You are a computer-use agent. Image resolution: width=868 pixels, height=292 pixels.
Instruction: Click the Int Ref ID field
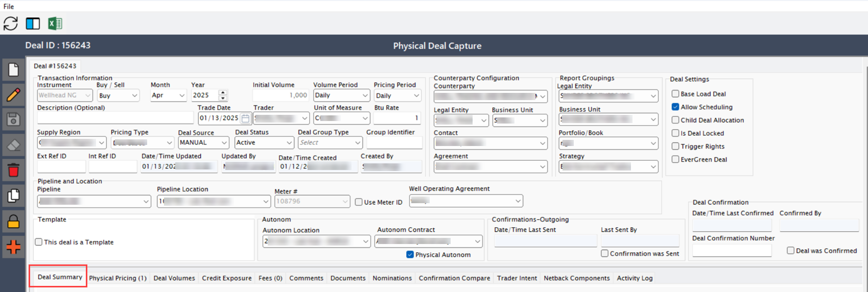click(112, 166)
